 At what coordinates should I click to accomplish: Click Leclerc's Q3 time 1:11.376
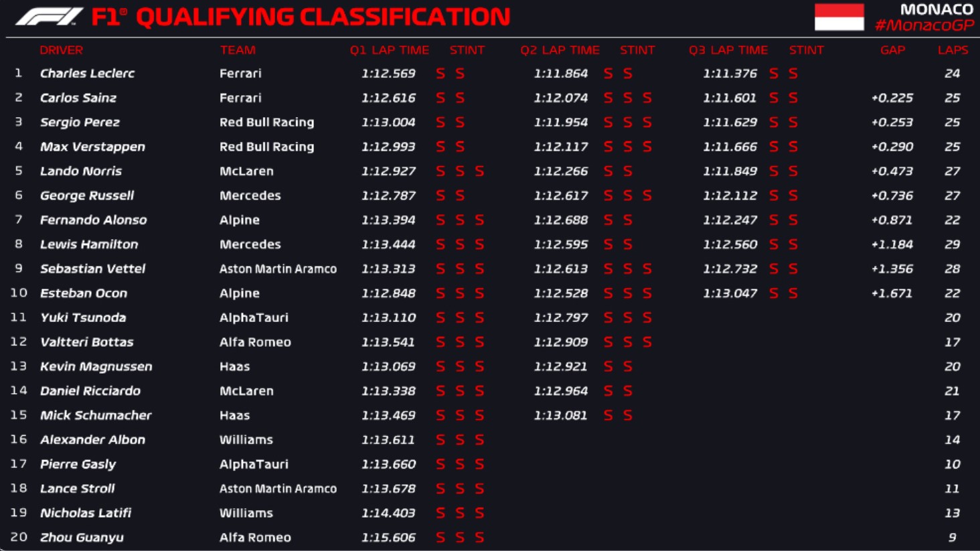(730, 74)
